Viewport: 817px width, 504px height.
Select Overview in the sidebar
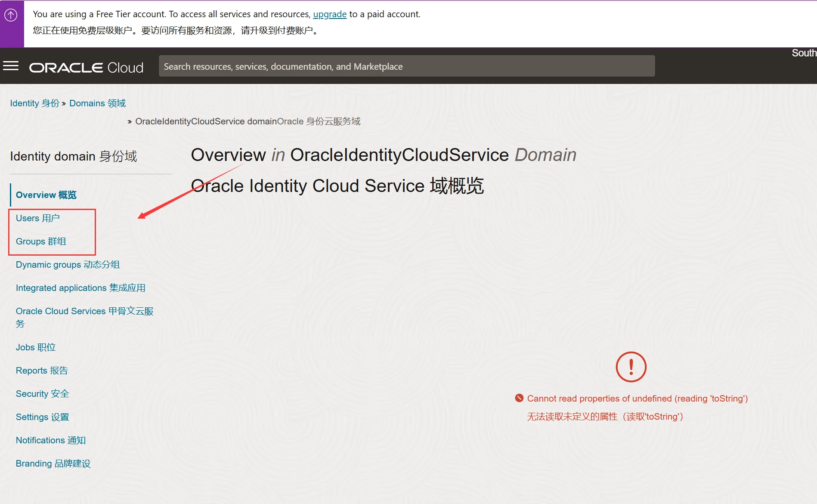click(x=46, y=195)
